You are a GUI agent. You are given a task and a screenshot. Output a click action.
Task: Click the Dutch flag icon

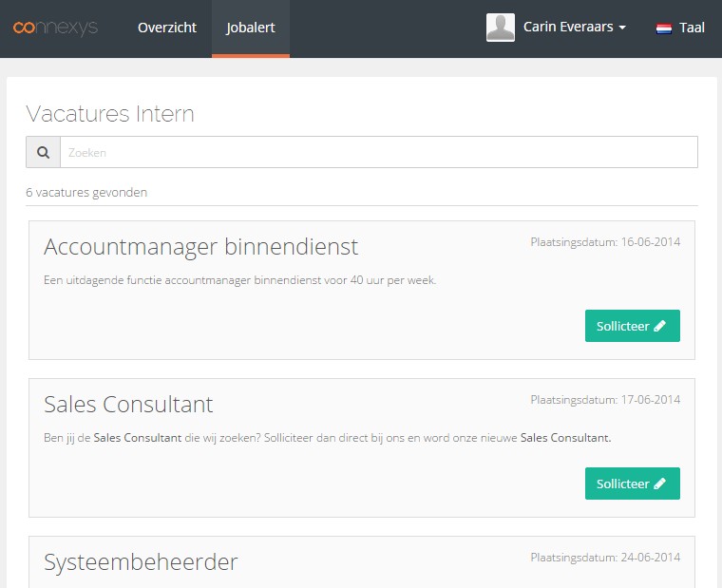coord(663,28)
